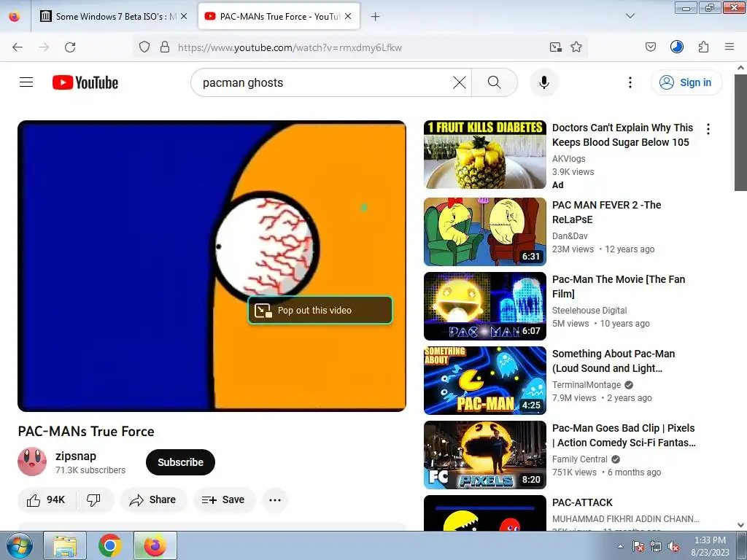This screenshot has height=560, width=747.
Task: Open more actions ellipsis below video
Action: click(x=275, y=499)
